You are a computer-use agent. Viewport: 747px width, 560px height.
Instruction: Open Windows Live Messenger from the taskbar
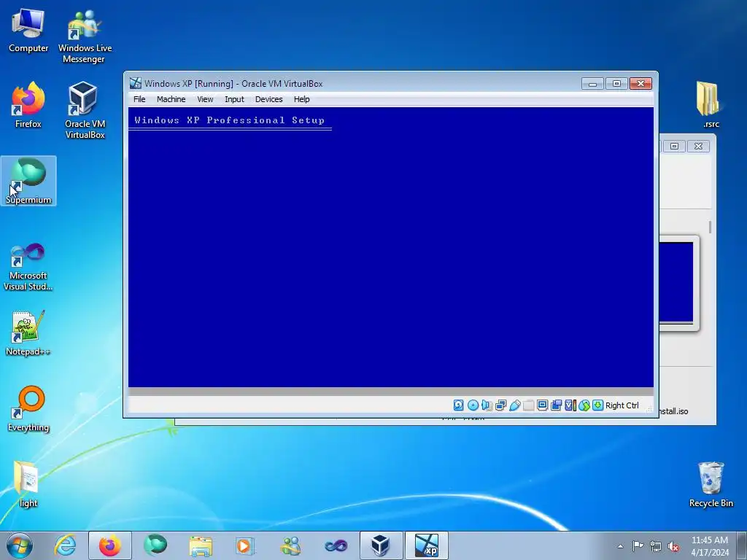(290, 545)
